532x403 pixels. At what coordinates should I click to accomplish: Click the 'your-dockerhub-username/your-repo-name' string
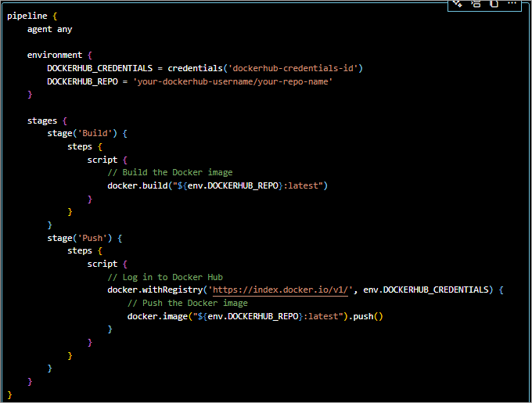[x=233, y=81]
